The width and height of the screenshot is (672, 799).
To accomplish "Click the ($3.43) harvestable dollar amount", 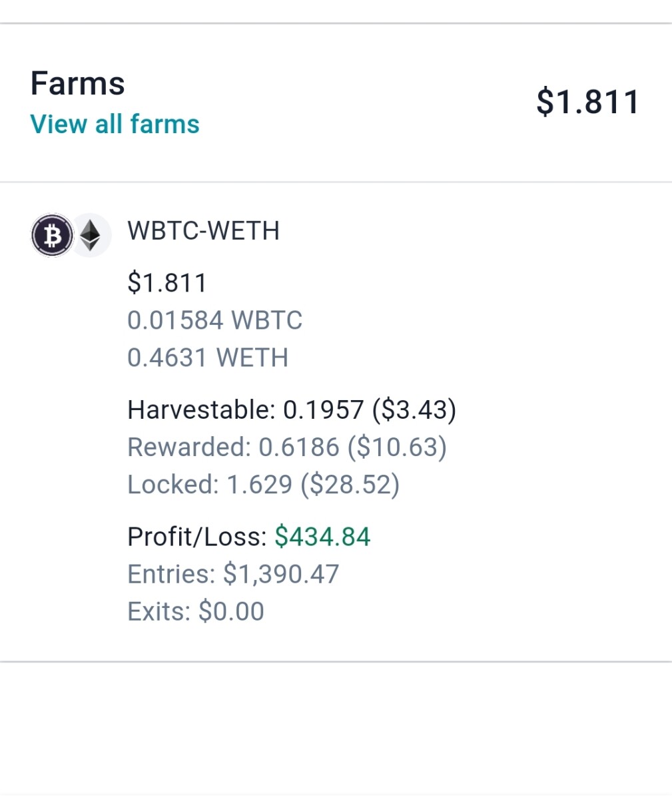I will coord(414,409).
